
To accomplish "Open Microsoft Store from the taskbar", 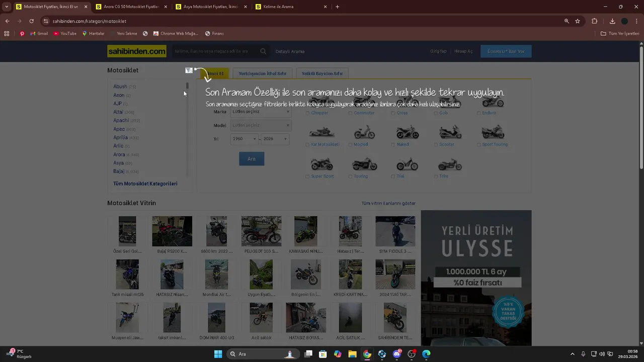I will point(323,354).
